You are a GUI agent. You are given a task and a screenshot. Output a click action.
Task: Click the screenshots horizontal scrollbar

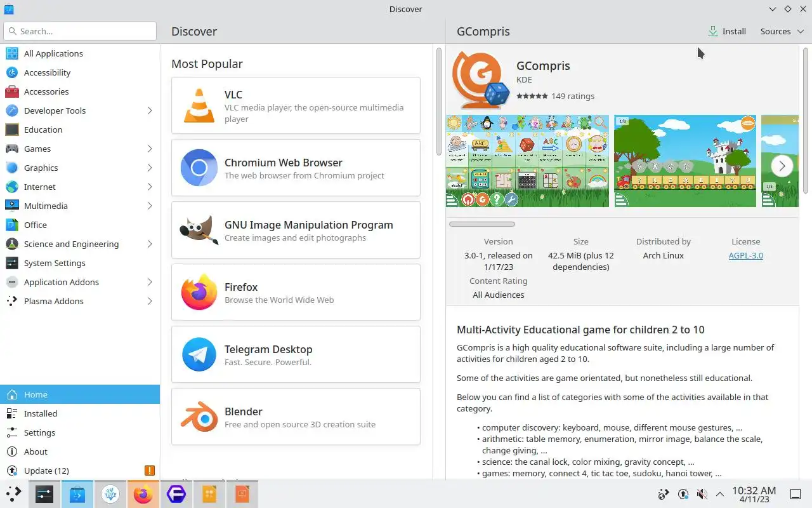tap(482, 224)
